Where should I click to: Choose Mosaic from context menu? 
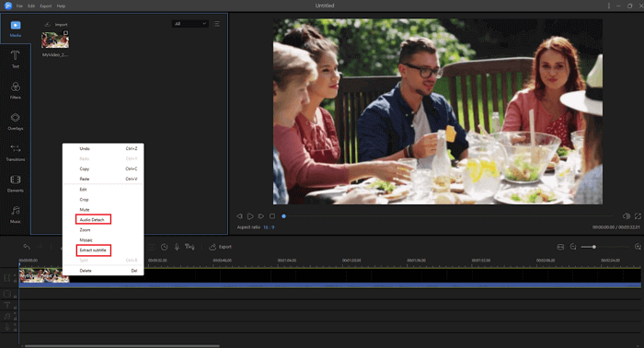coord(103,240)
